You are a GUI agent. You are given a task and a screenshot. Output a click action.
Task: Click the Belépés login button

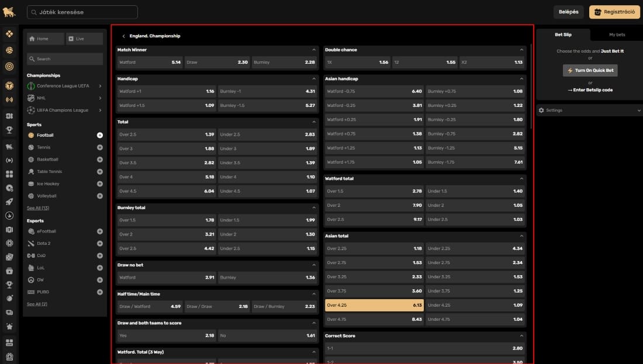point(568,12)
